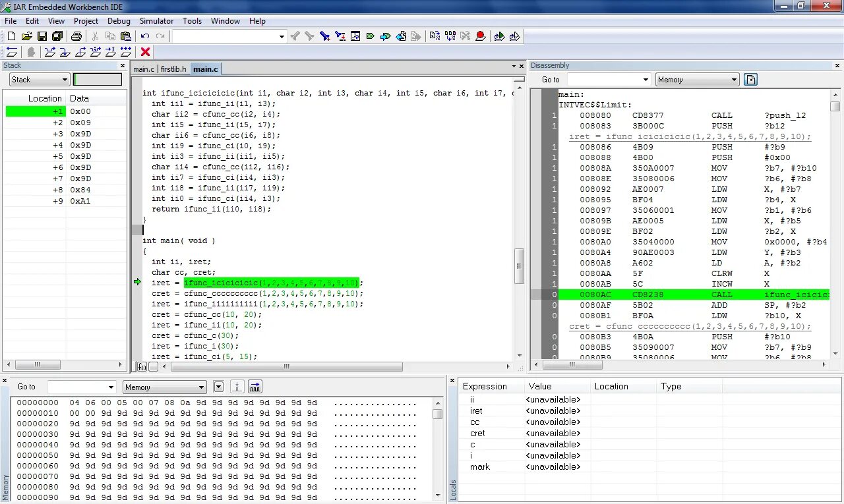Open the Stack selection dropdown
Screen dimensions: 844x504
(x=40, y=80)
